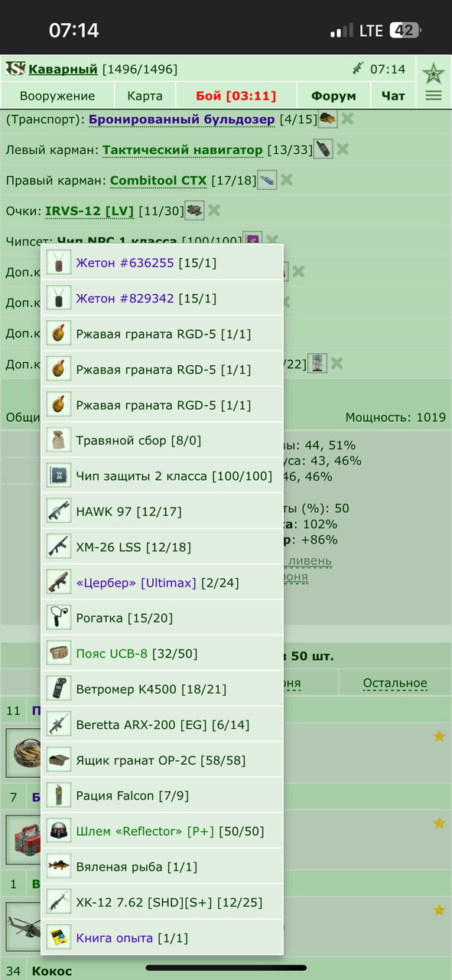Open the Форум tab
Viewport: 452px width, 980px height.
333,96
